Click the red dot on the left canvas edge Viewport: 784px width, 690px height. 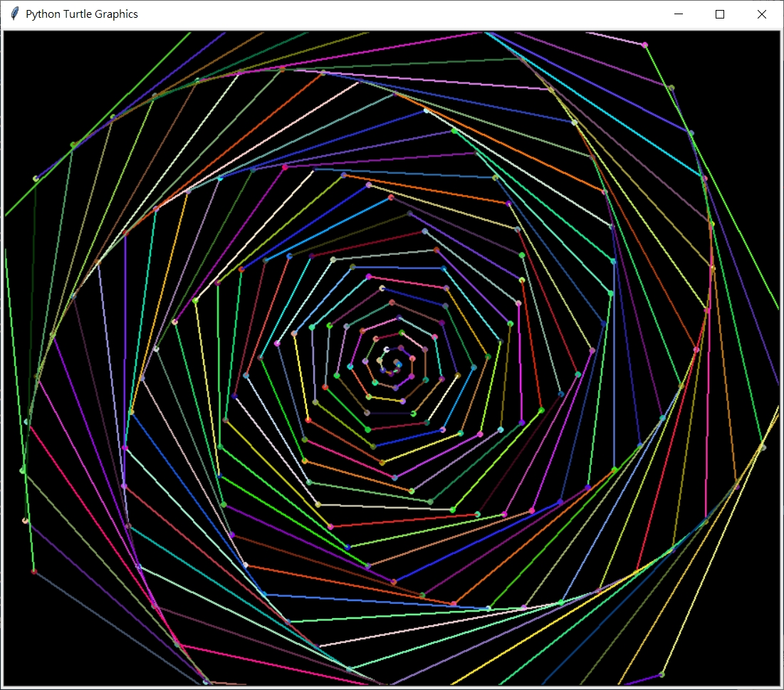[33, 570]
